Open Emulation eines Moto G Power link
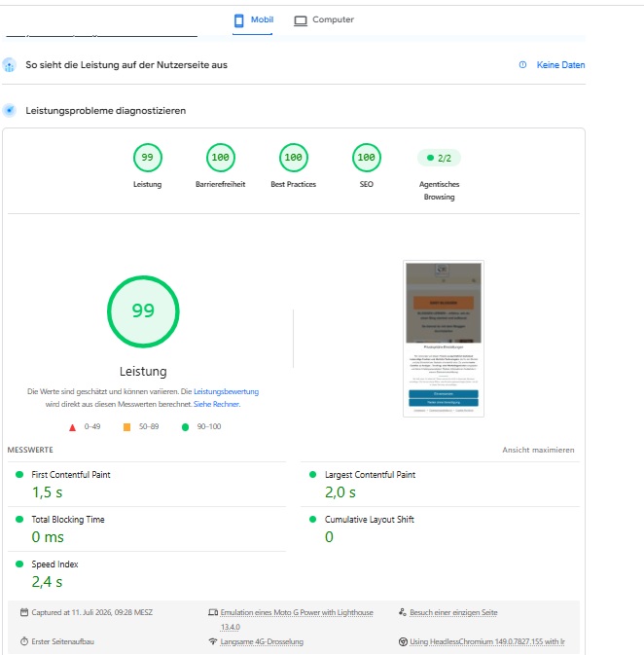This screenshot has height=655, width=644. [x=297, y=620]
